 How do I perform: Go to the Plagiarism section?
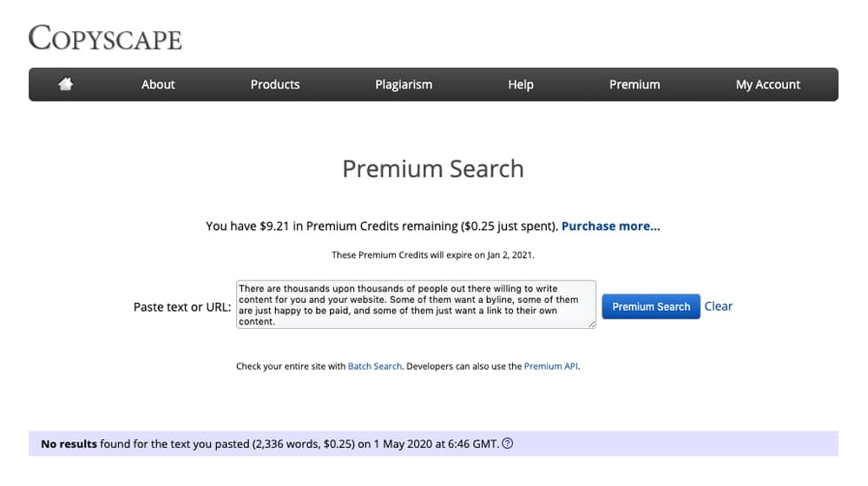[404, 84]
